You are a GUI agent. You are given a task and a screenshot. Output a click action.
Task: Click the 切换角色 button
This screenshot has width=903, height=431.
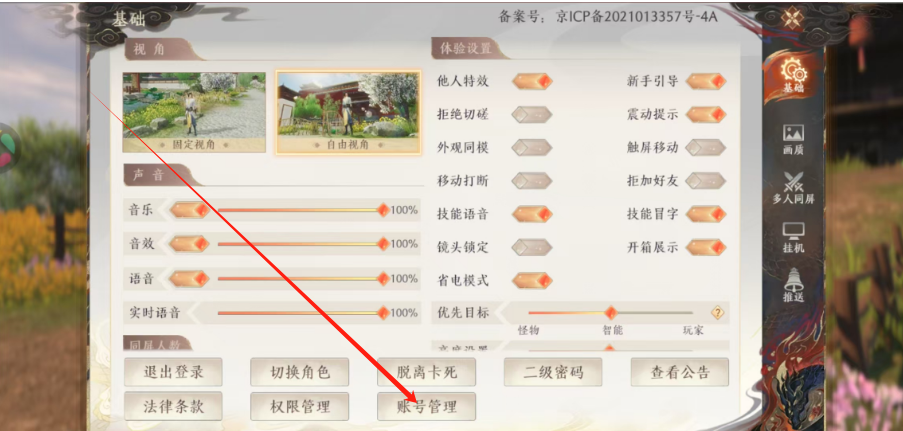click(299, 372)
